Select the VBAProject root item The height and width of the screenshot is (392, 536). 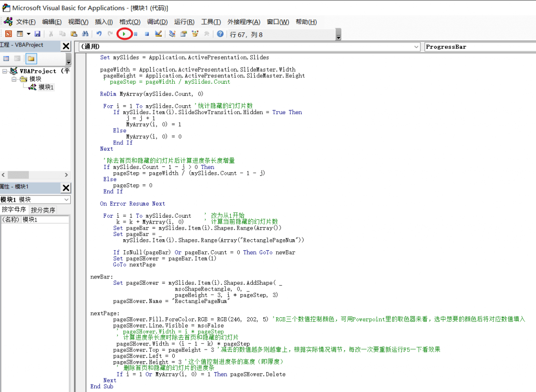pyautogui.click(x=44, y=71)
